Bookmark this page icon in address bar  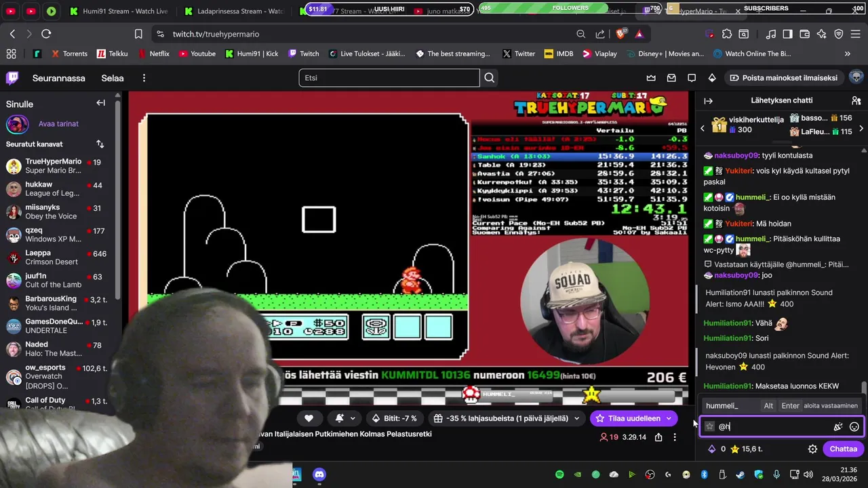[x=138, y=34]
